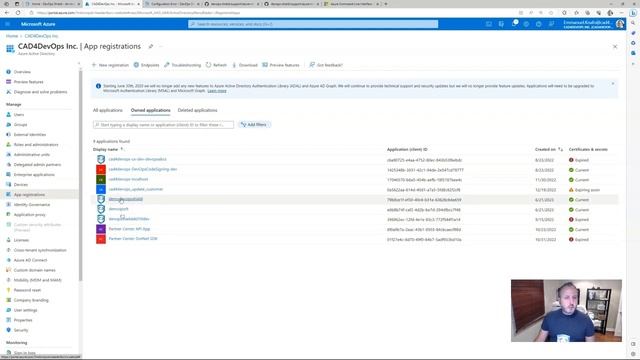Viewport: 640px width, 360px height.
Task: Click the Certificates & secrets column header
Action: tap(588, 149)
